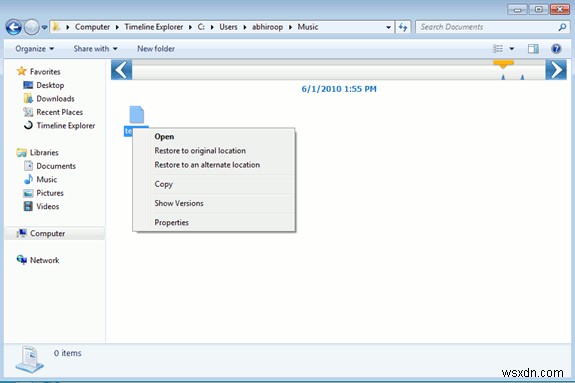Click the Music note library icon
This screenshot has height=383, width=575.
click(x=28, y=179)
